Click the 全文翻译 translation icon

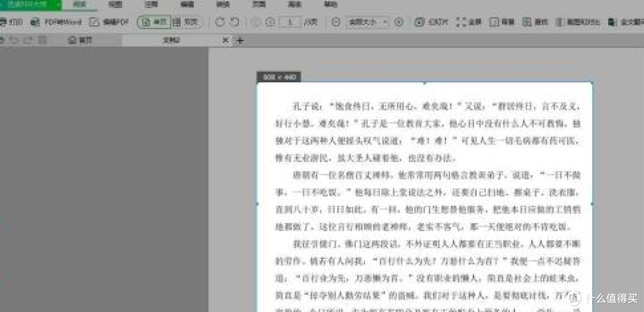(613, 22)
